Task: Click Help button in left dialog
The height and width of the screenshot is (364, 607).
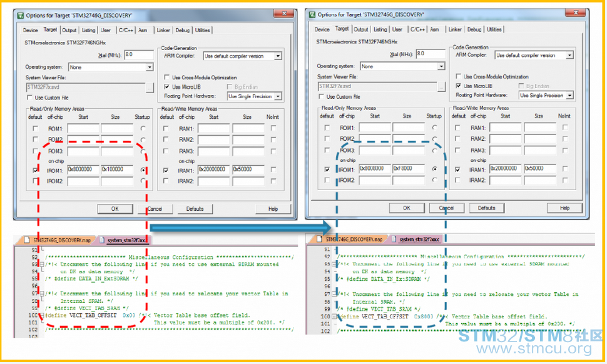Action: pos(273,209)
